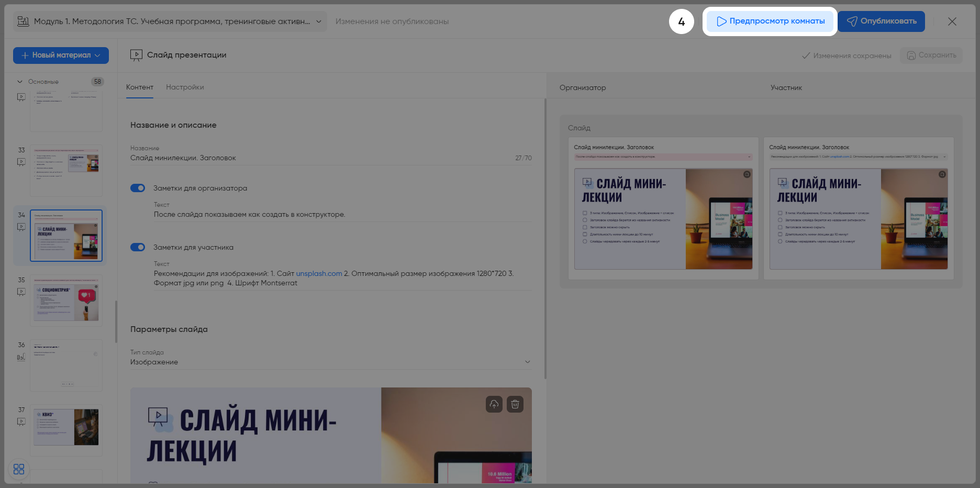Switch to the 'Настройки' tab
The image size is (980, 488).
[185, 87]
